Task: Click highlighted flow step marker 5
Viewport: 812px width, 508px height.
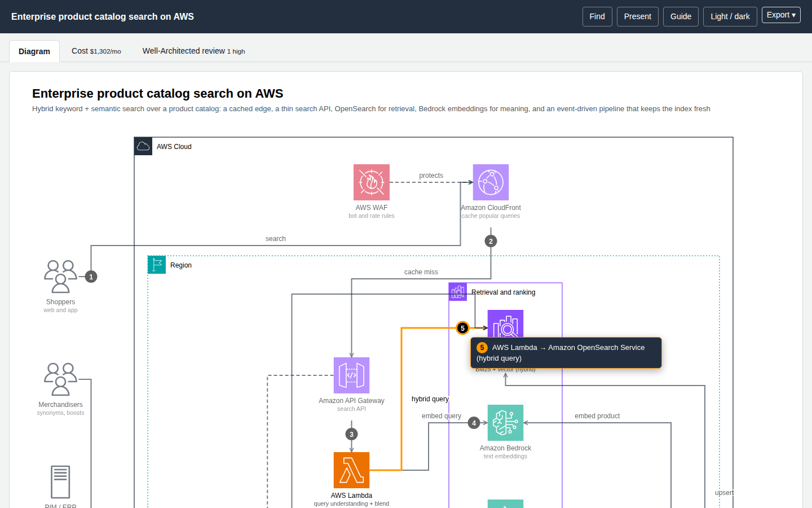Action: [x=462, y=328]
